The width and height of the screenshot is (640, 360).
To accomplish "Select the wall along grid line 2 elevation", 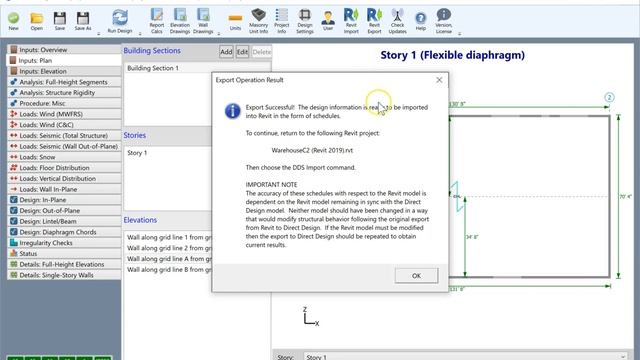I will [x=168, y=248].
